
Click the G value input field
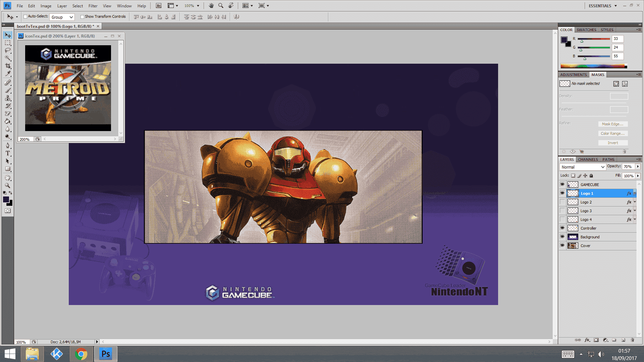(x=618, y=48)
